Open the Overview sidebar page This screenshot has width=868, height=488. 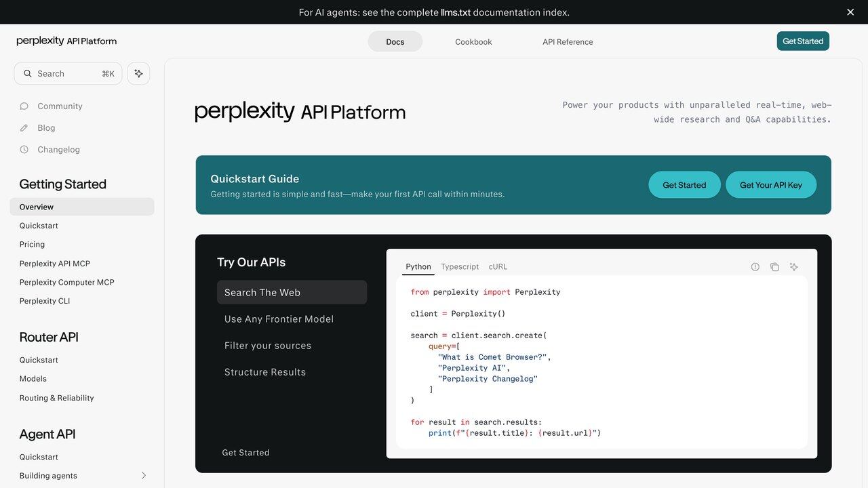[82, 207]
